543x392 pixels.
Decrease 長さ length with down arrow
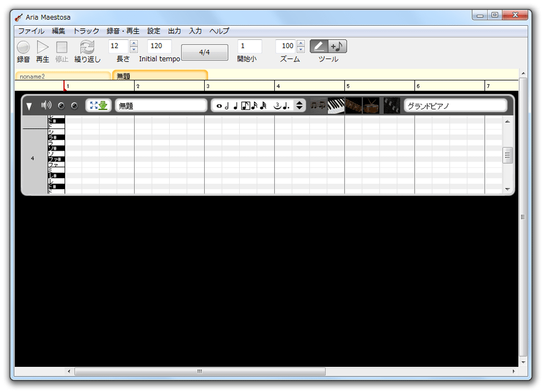pos(133,50)
